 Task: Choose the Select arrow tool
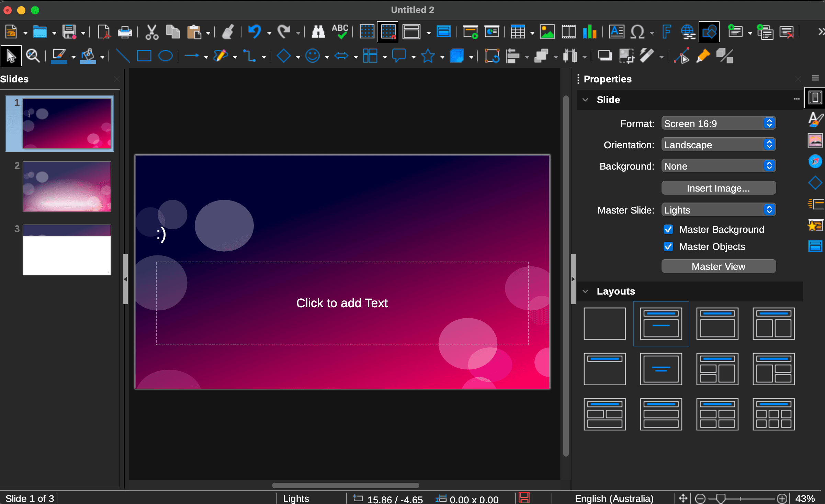11,56
